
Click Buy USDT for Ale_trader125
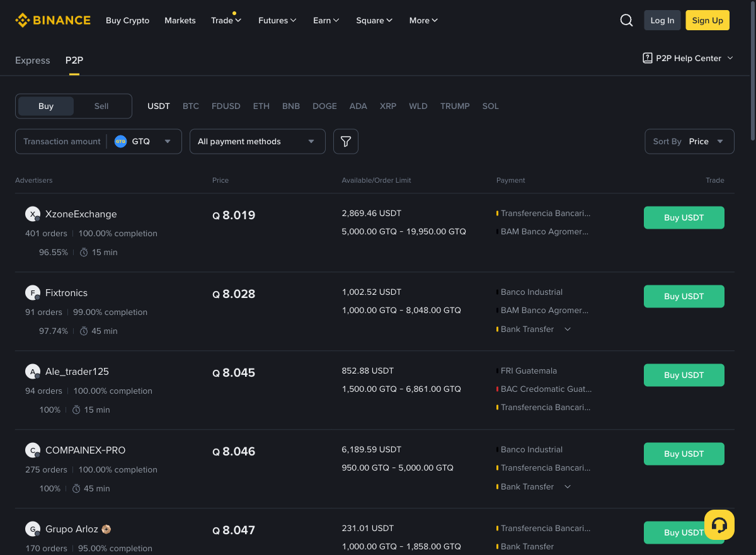pos(684,375)
